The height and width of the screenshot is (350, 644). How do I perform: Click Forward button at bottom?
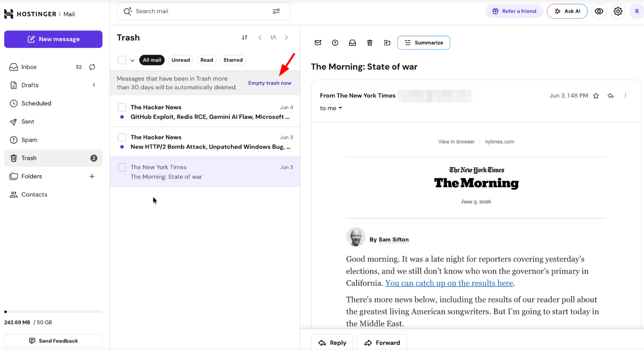click(x=382, y=343)
